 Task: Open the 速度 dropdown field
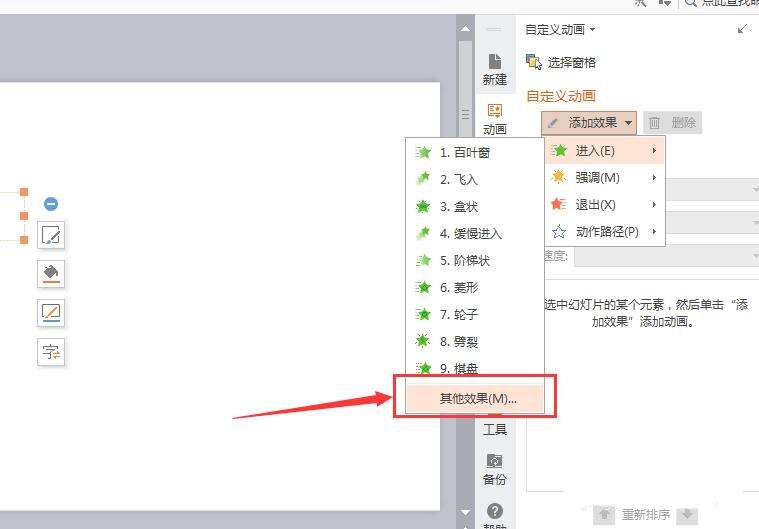coord(666,256)
